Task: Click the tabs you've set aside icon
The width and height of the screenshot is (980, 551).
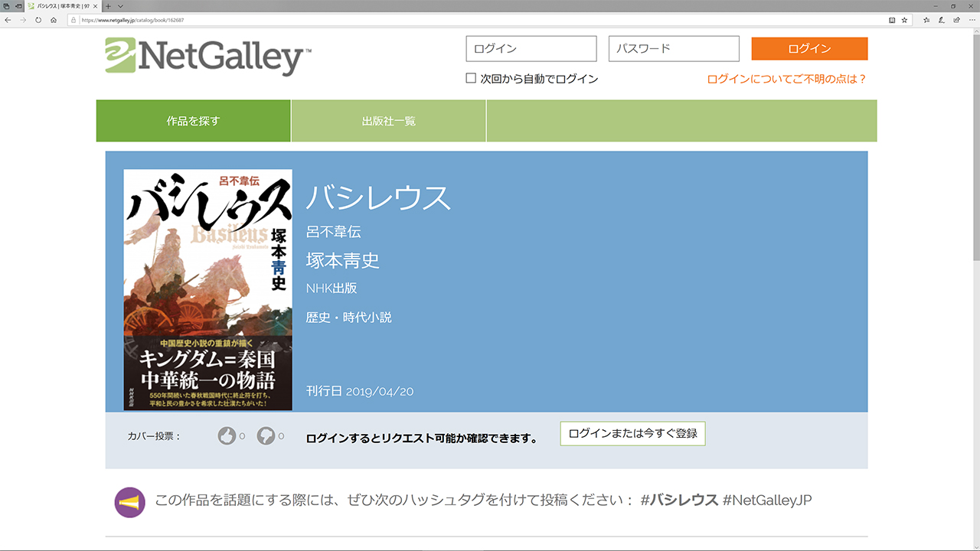Action: click(x=6, y=6)
